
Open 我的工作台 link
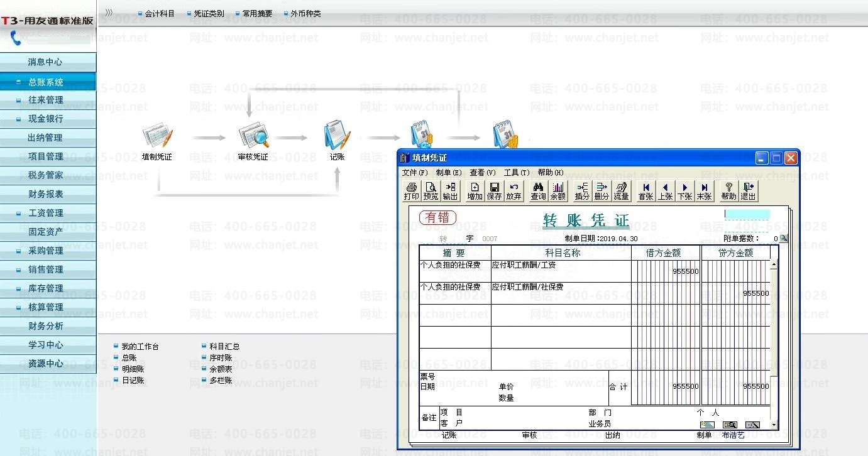[x=140, y=347]
